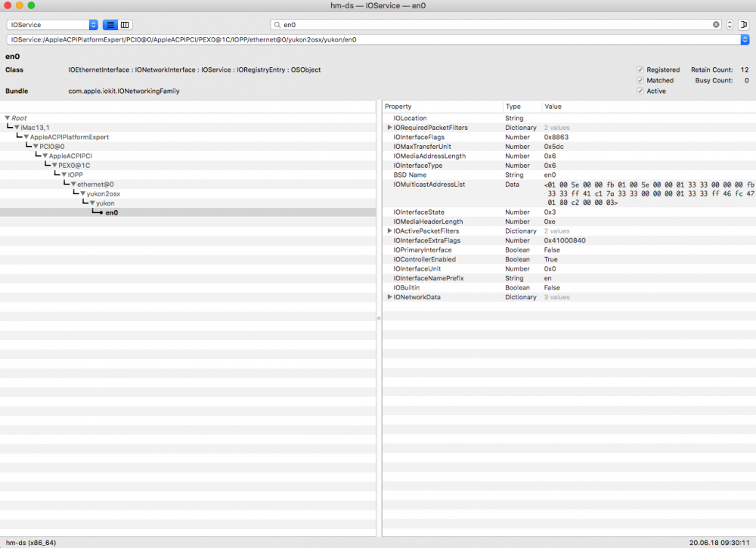Clear the en0 search field
Screen dimensions: 756x548
pos(716,25)
